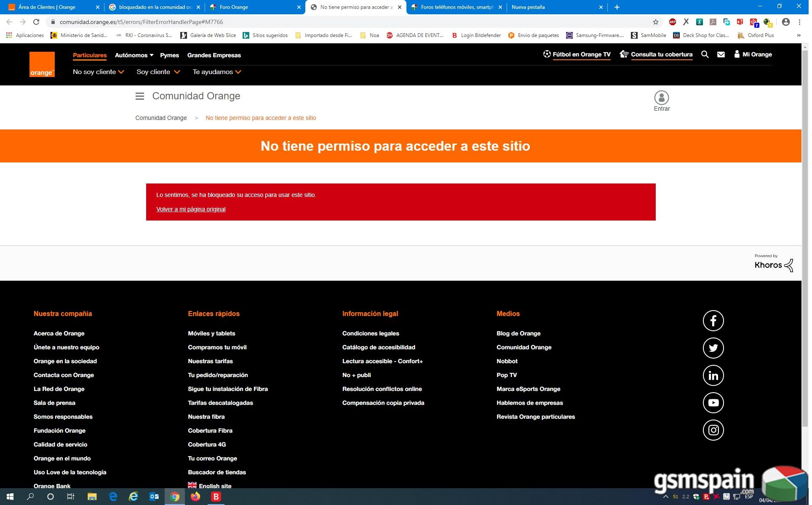
Task: Launch Firefox from the taskbar
Action: 196,497
